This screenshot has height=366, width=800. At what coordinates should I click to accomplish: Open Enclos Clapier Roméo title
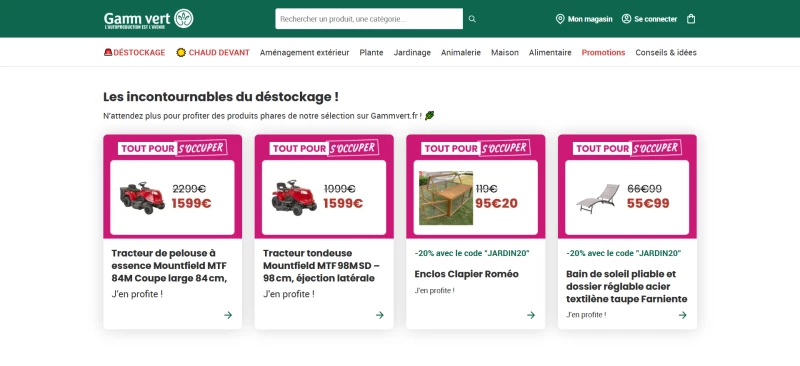[466, 274]
